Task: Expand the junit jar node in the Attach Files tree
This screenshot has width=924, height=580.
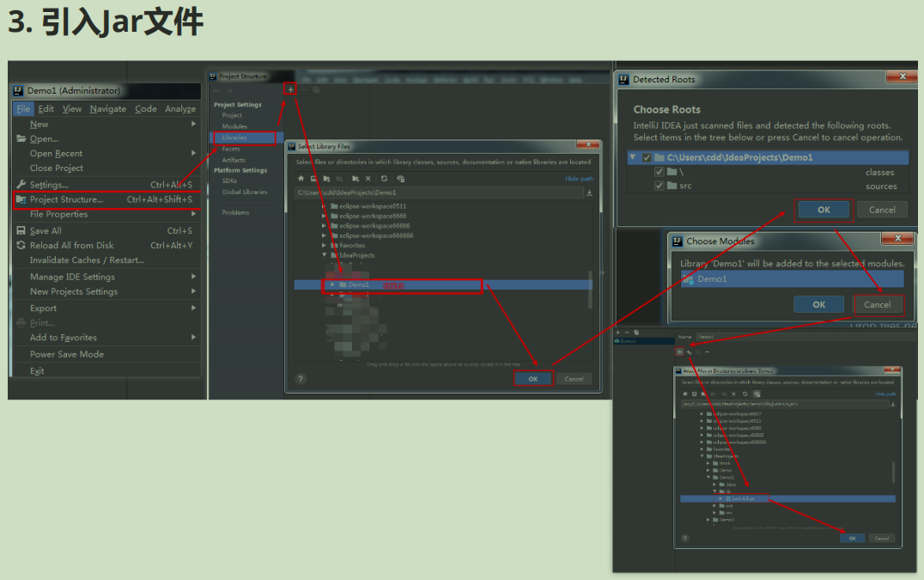Action: click(x=720, y=498)
